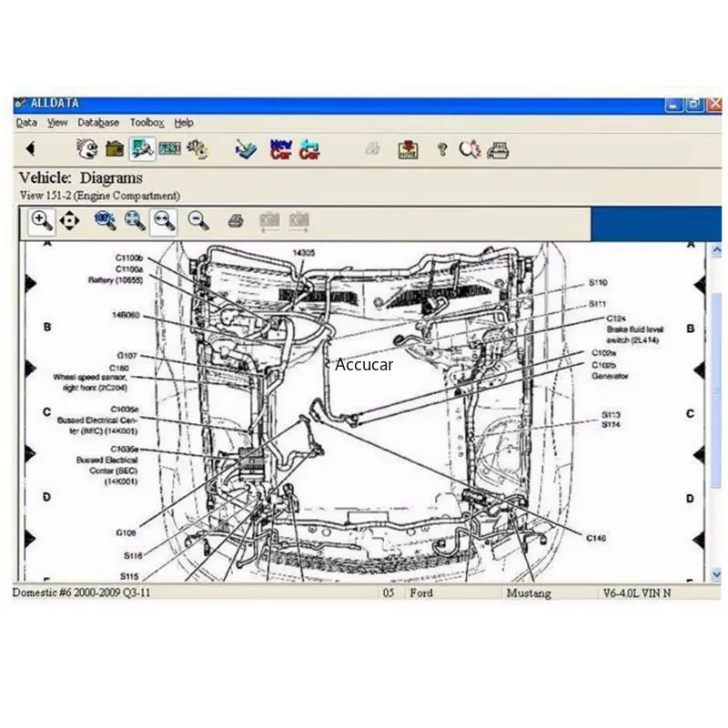Click the print icon at the toolbar end
Image resolution: width=728 pixels, height=728 pixels.
tap(498, 150)
